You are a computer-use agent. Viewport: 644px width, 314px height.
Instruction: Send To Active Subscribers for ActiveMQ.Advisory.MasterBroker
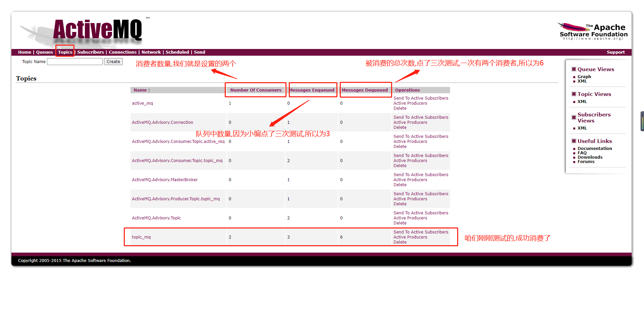421,175
